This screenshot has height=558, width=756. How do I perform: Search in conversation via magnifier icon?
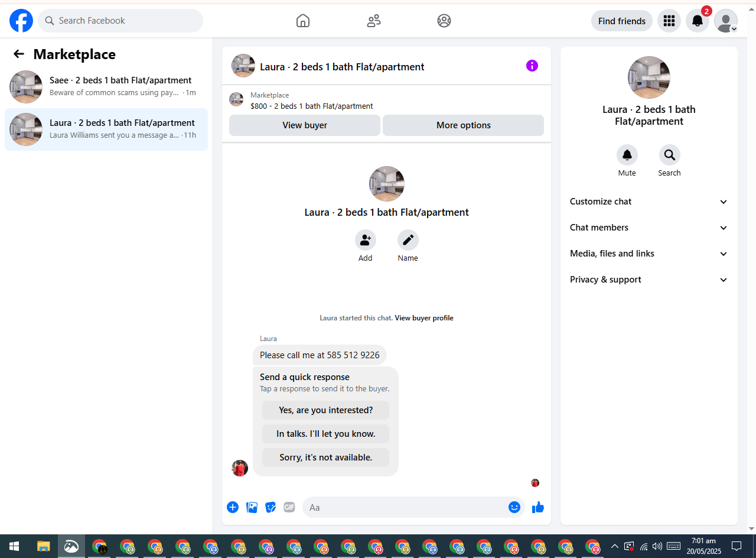tap(670, 155)
